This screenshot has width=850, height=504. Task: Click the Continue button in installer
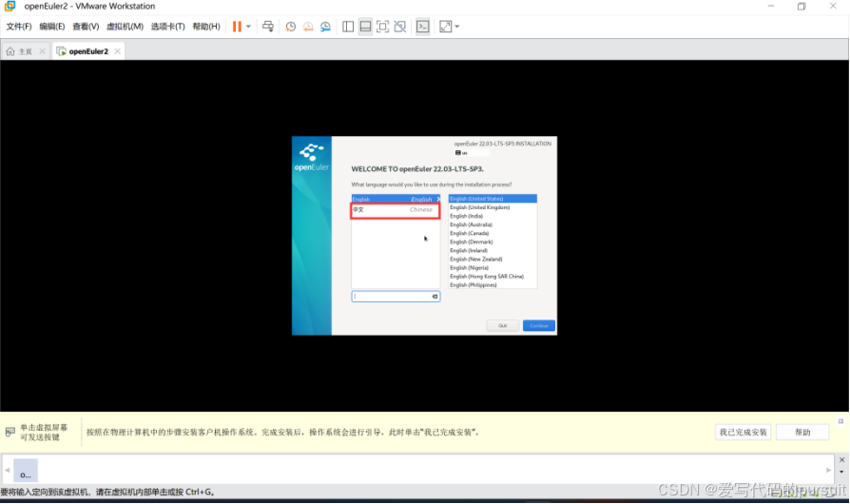539,326
